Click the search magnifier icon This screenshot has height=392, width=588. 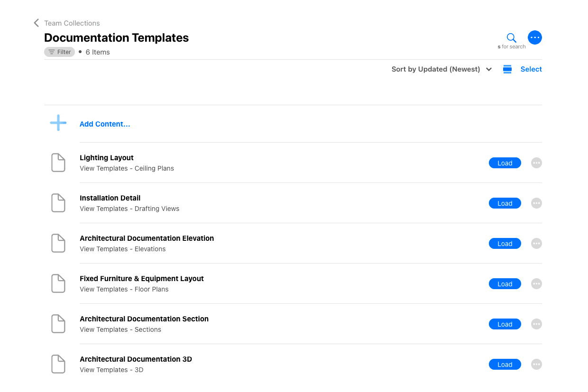511,37
